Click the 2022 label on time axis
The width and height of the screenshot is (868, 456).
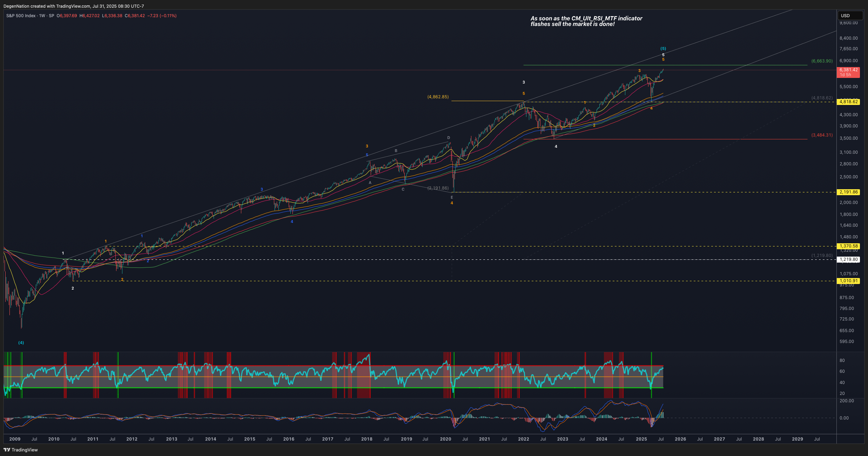tap(524, 439)
